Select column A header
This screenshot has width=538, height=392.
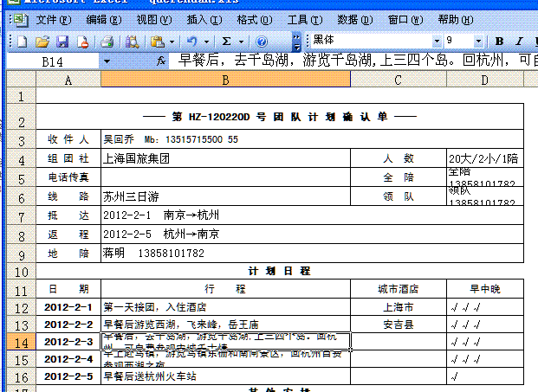[x=68, y=80]
